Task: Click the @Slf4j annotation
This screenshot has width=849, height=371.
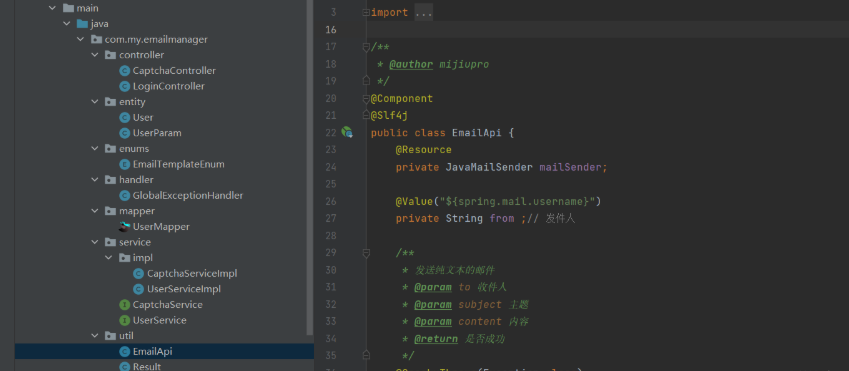Action: tap(389, 115)
